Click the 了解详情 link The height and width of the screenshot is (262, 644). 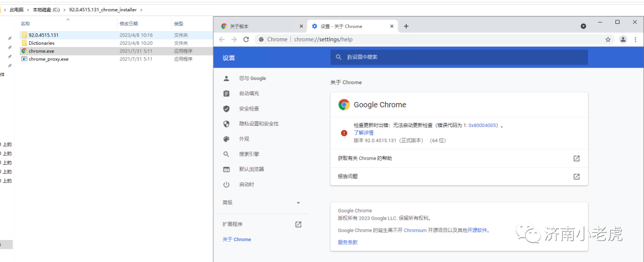[364, 133]
